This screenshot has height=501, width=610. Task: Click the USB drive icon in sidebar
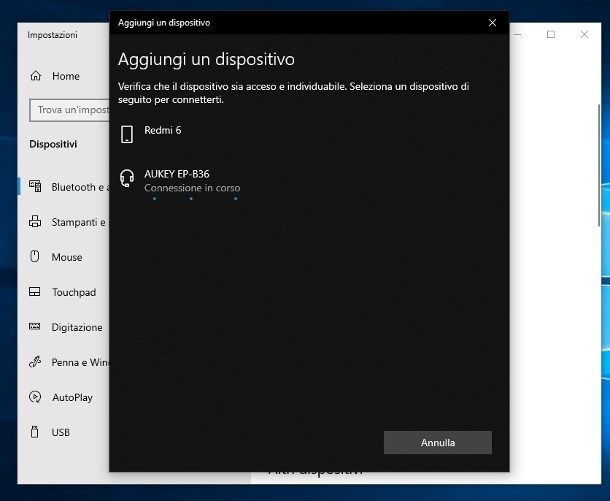(x=35, y=432)
